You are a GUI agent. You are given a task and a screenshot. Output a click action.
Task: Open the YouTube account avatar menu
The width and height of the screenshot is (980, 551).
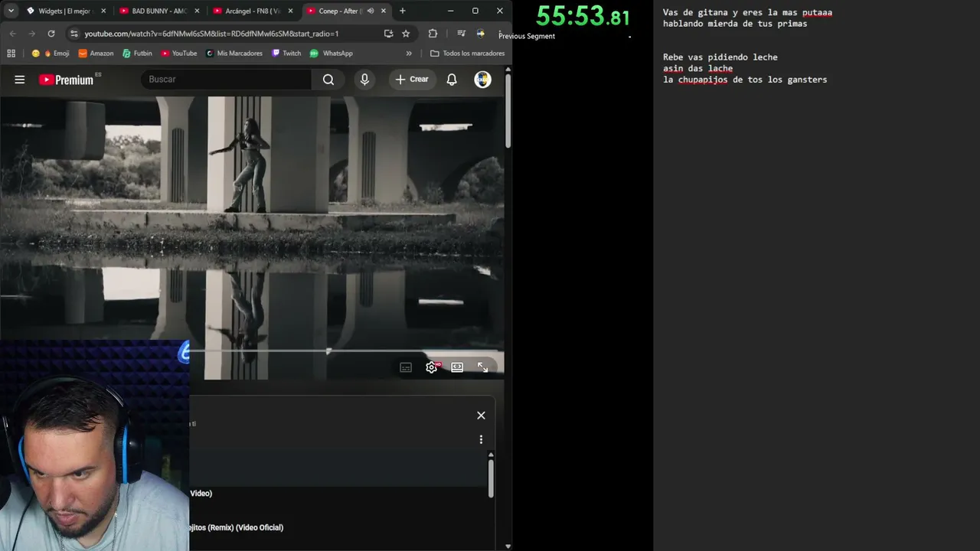click(482, 80)
